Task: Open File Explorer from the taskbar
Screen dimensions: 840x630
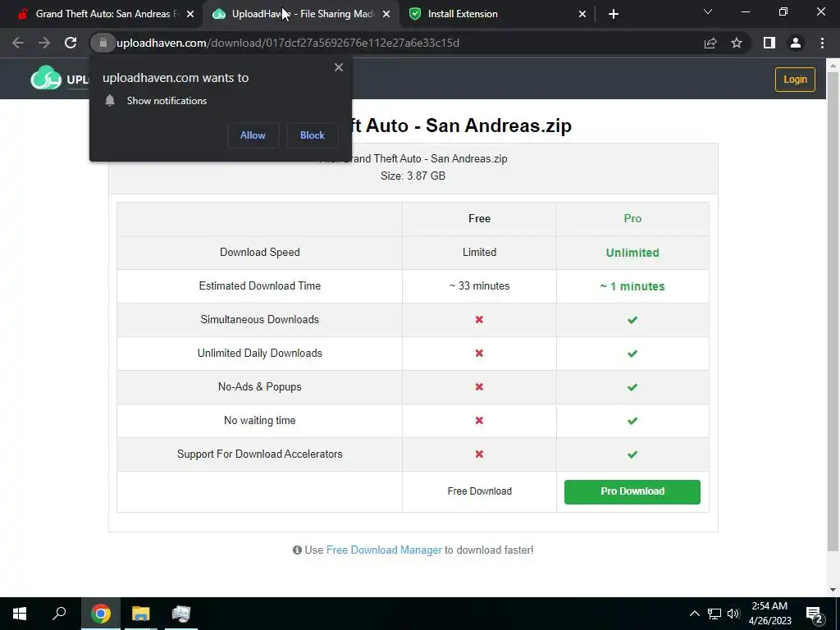Action: point(141,614)
